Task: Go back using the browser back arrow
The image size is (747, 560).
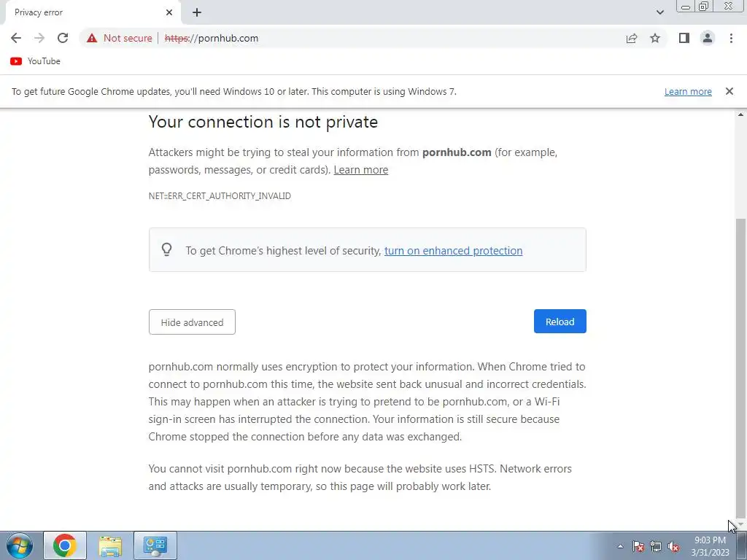Action: tap(16, 38)
